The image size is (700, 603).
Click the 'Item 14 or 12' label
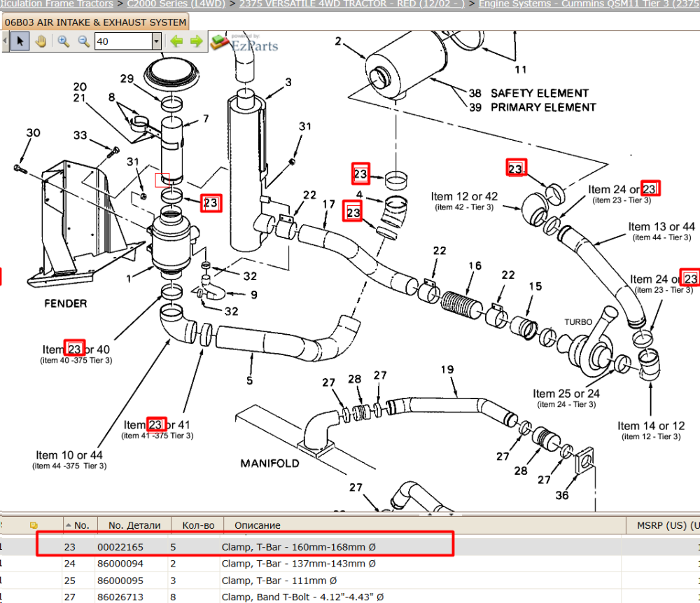pos(651,426)
